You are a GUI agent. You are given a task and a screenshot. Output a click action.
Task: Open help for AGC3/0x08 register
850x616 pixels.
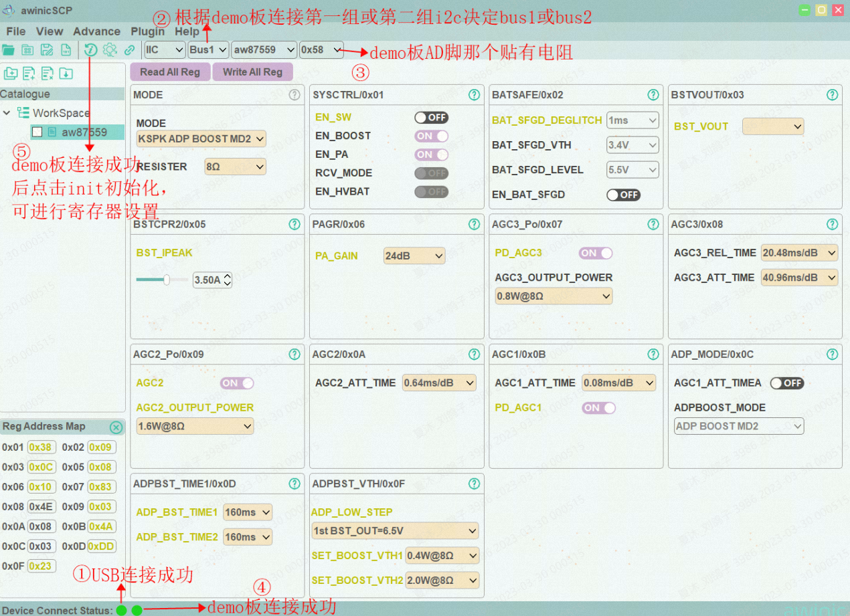(833, 224)
